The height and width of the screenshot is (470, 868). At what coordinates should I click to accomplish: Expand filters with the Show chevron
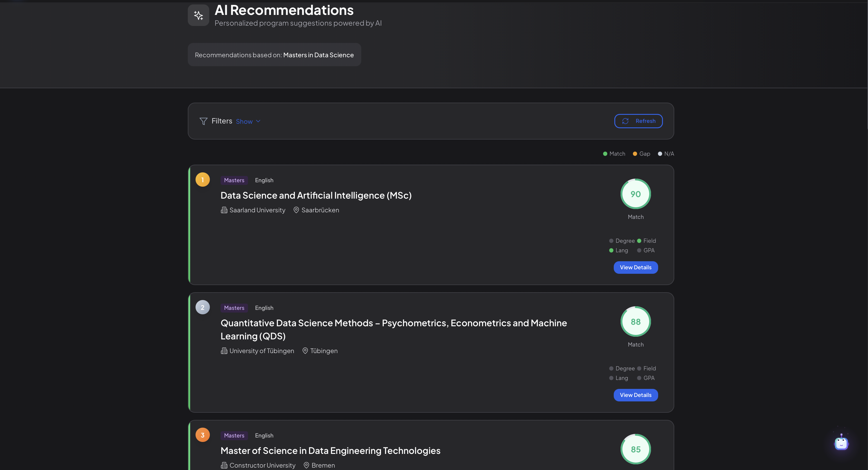tap(258, 121)
